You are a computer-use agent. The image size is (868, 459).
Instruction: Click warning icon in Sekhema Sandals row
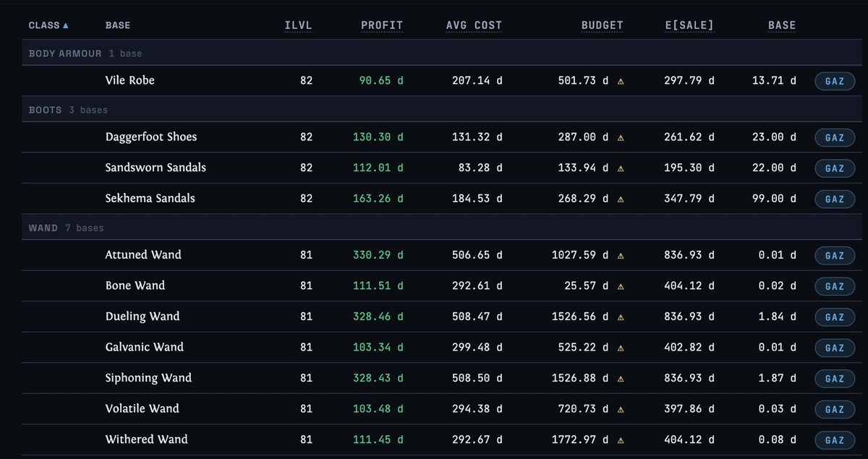tap(621, 199)
